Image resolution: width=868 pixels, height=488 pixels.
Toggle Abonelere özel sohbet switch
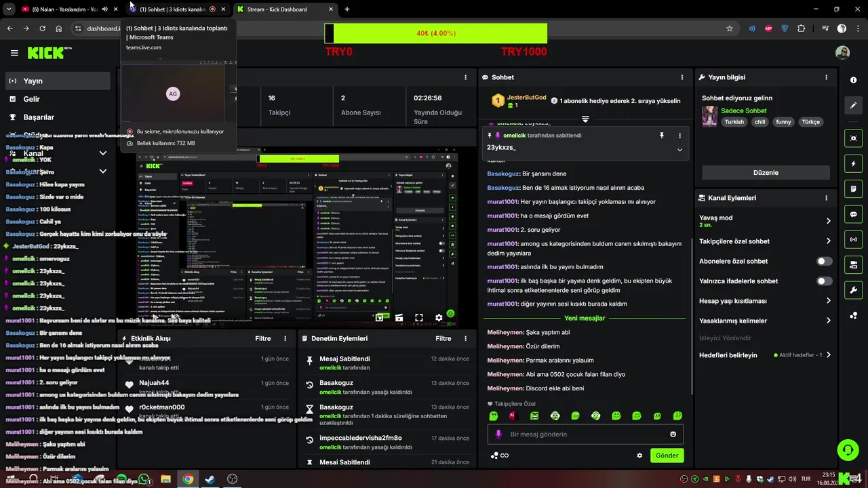tap(825, 261)
